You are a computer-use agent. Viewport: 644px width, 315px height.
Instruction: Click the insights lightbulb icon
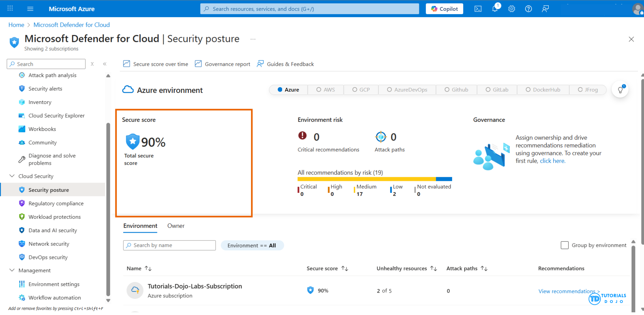(x=620, y=90)
